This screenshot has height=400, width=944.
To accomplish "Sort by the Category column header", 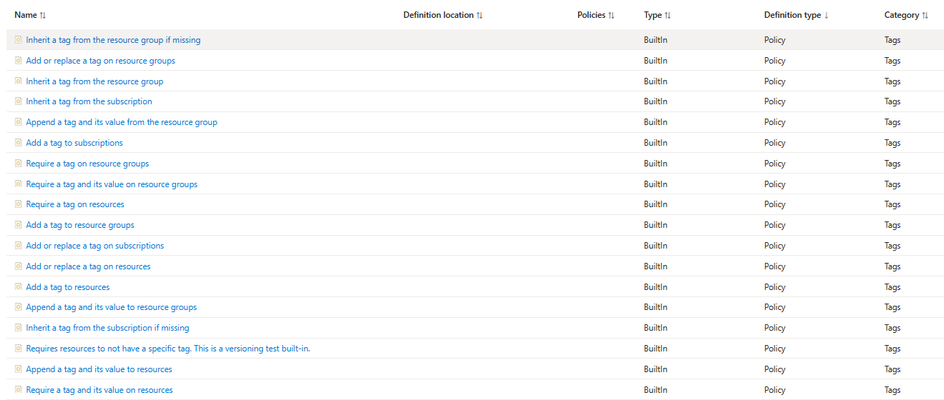I will [905, 15].
